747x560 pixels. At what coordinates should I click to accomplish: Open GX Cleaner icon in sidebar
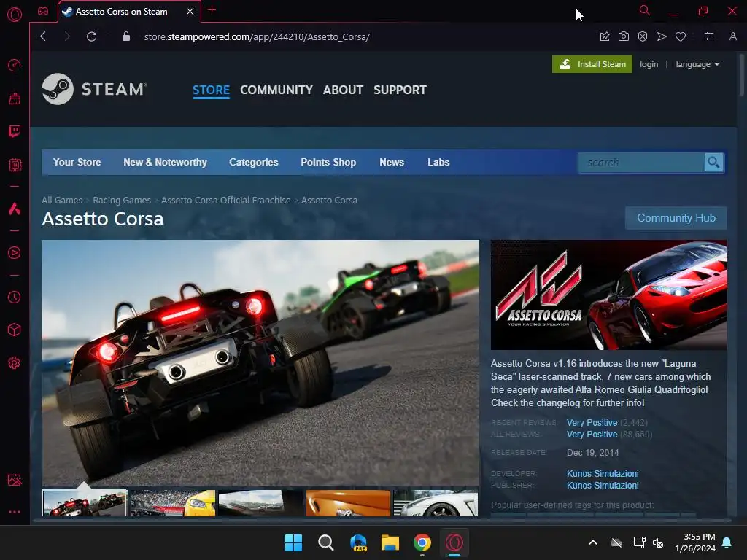pyautogui.click(x=15, y=98)
